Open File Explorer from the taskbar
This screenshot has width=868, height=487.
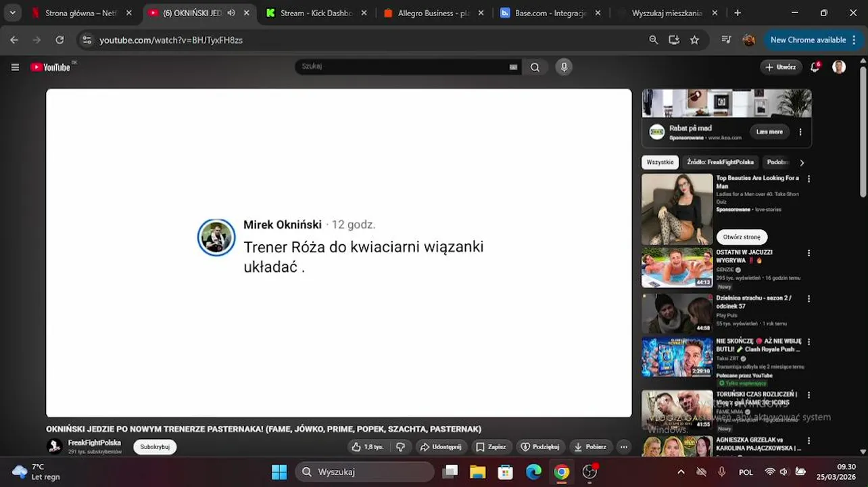pos(477,471)
